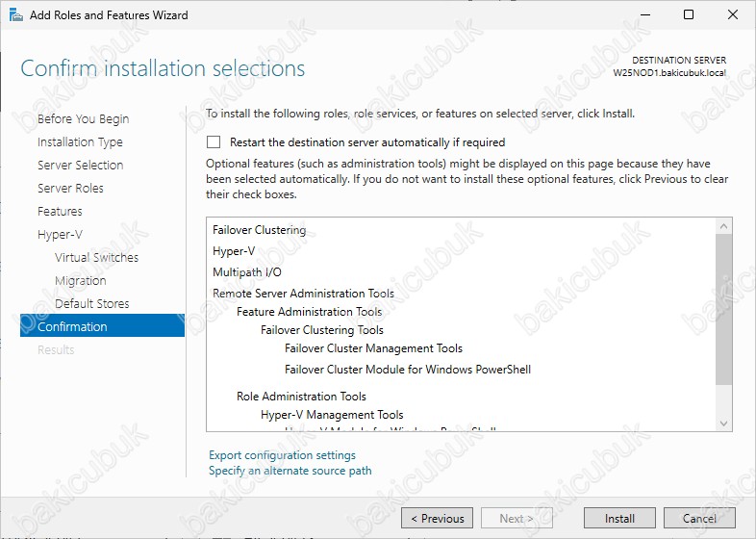The image size is (756, 539).
Task: Click scroll down arrow in features list
Action: click(723, 423)
